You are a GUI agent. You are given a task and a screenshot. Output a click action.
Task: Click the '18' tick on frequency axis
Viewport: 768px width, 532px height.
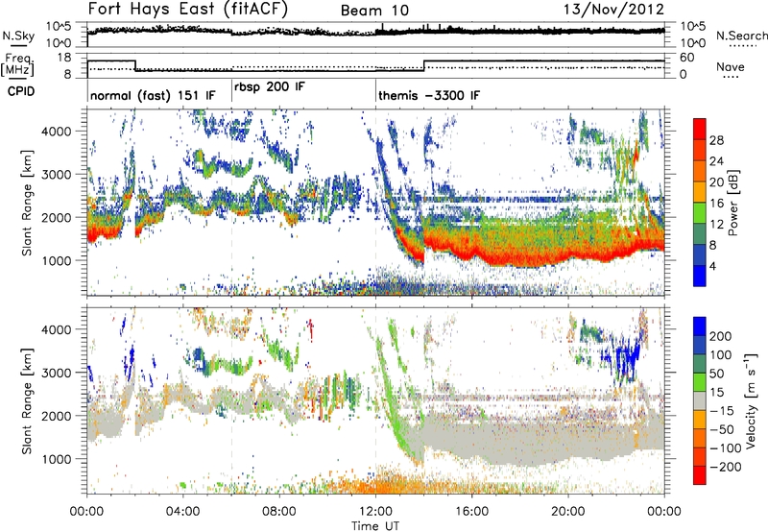(64, 58)
